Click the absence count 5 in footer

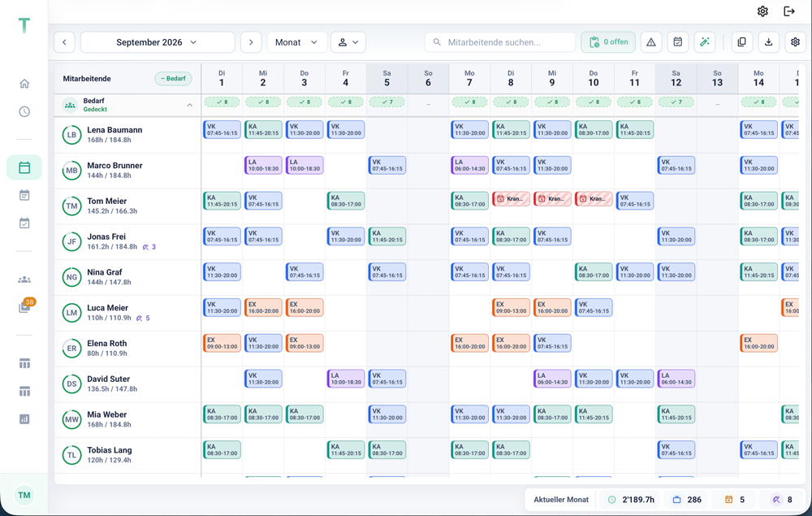pyautogui.click(x=735, y=500)
